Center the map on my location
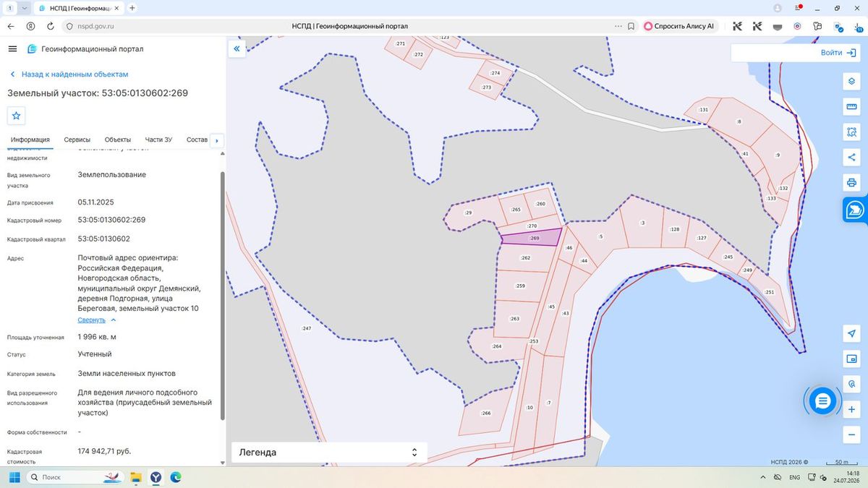 (x=852, y=333)
